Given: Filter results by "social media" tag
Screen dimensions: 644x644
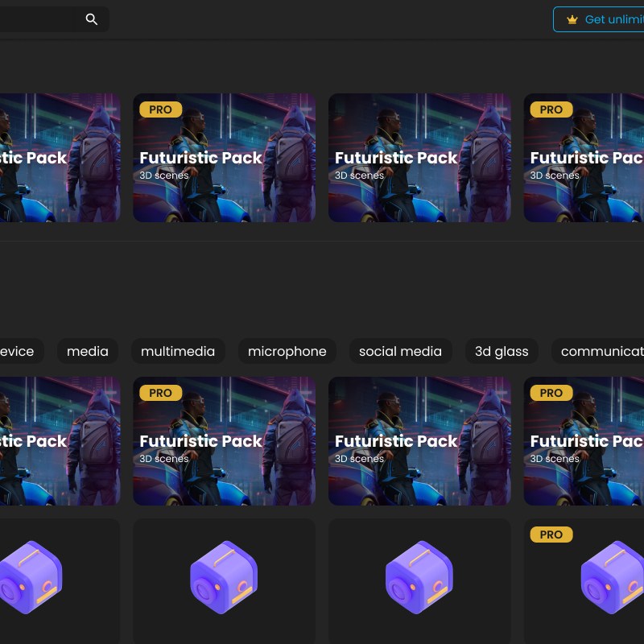Looking at the screenshot, I should click(x=400, y=351).
